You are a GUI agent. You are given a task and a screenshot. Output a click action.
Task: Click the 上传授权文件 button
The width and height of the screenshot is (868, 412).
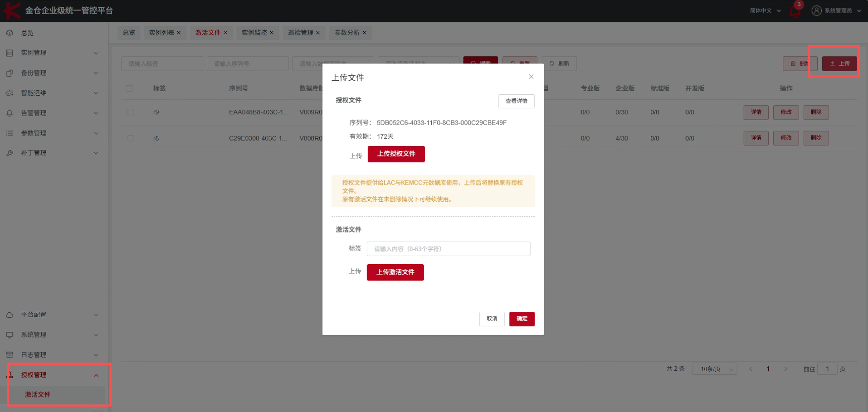click(396, 154)
